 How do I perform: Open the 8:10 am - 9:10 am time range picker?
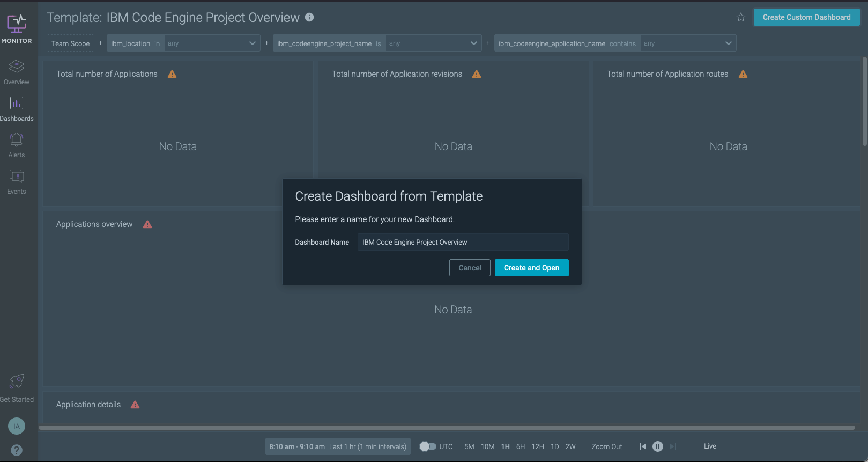pyautogui.click(x=338, y=446)
